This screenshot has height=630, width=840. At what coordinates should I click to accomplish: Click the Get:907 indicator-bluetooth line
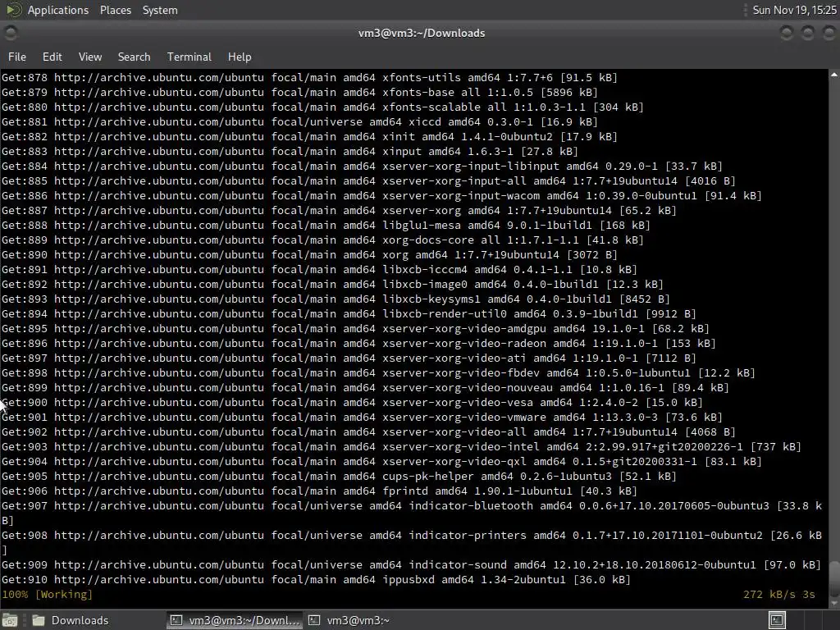click(x=412, y=513)
